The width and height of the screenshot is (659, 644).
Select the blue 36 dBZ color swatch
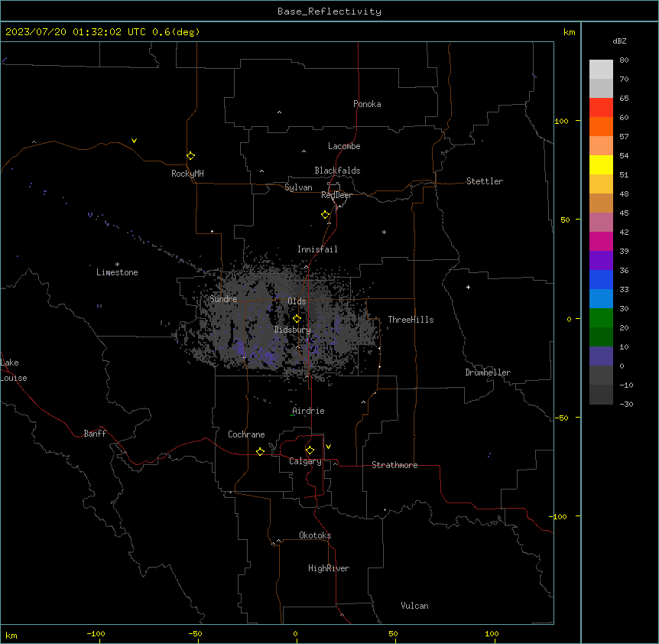tap(601, 279)
